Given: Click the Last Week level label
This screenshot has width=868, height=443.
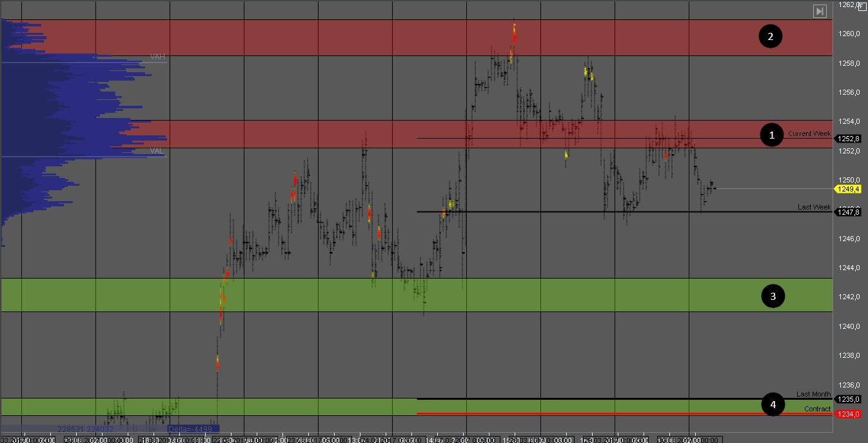Looking at the screenshot, I should 814,207.
